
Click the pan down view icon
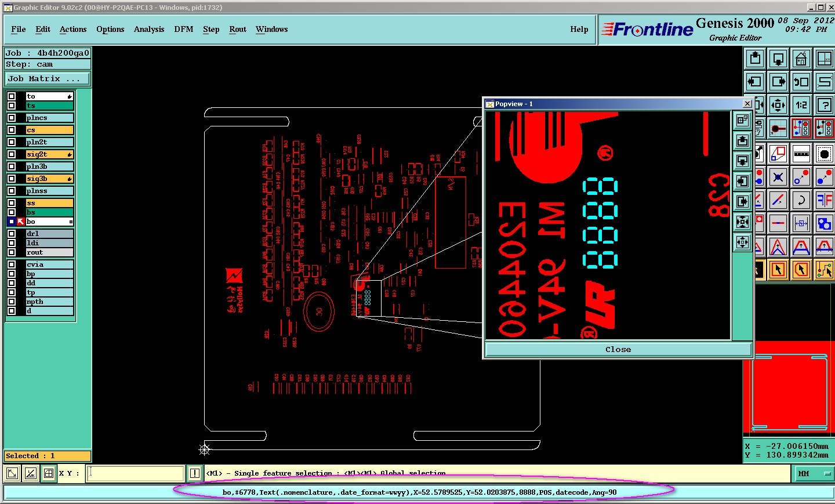(778, 59)
